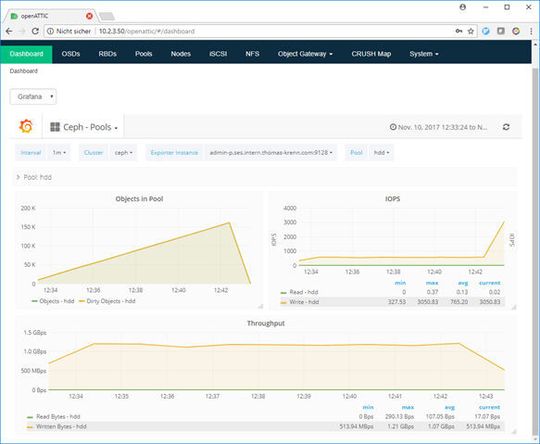Open the IOPS panel title menu
This screenshot has height=444, width=540.
pos(392,199)
